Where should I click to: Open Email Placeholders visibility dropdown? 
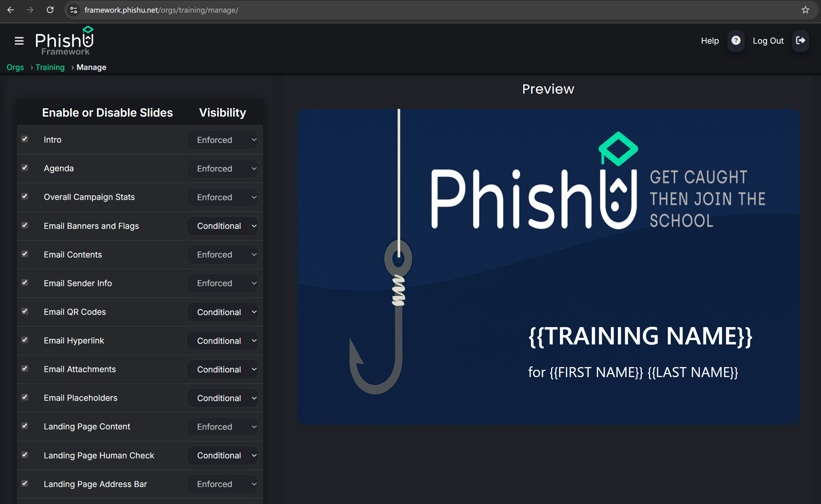(x=222, y=398)
